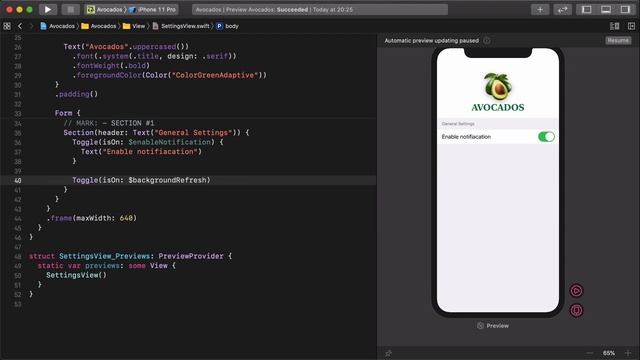Preview on device button
640x360 pixels.
tap(576, 310)
